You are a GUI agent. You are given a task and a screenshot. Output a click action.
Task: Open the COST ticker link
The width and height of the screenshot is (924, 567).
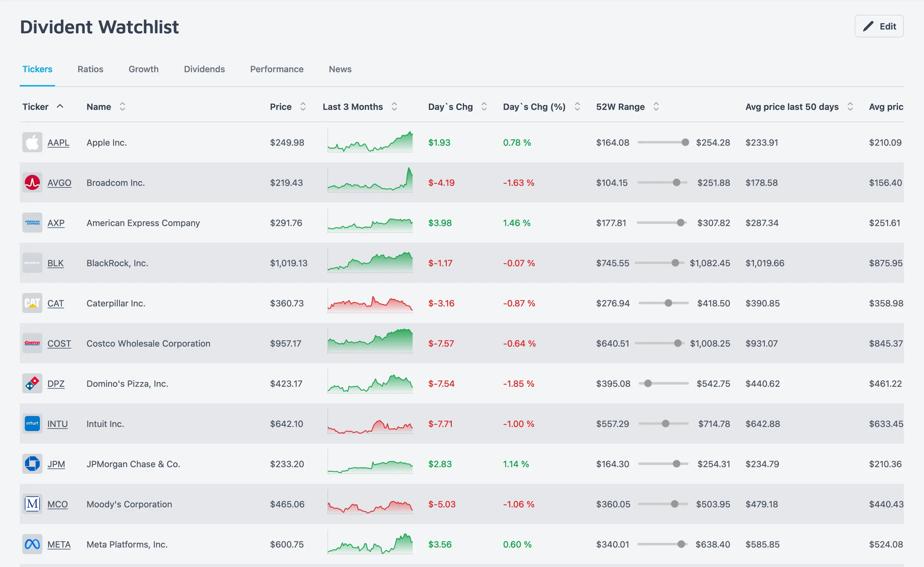(x=59, y=343)
